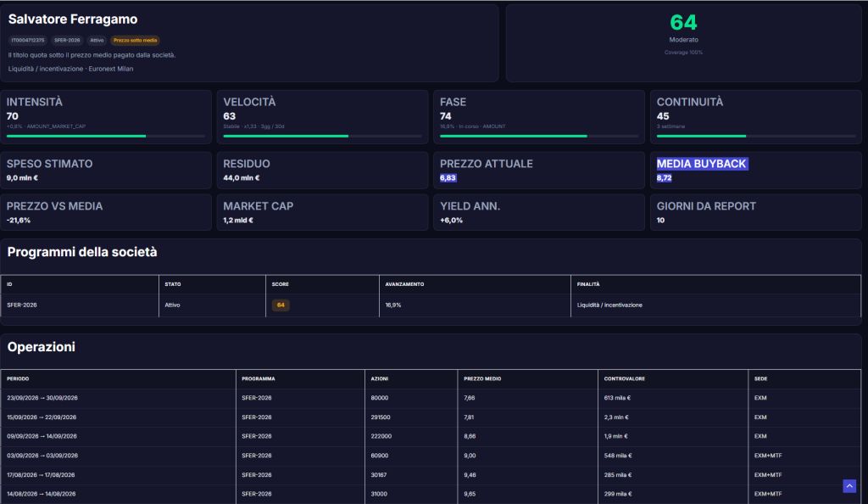Select the Residuo value 44,0 mln €
868x504 pixels.
[x=242, y=178]
